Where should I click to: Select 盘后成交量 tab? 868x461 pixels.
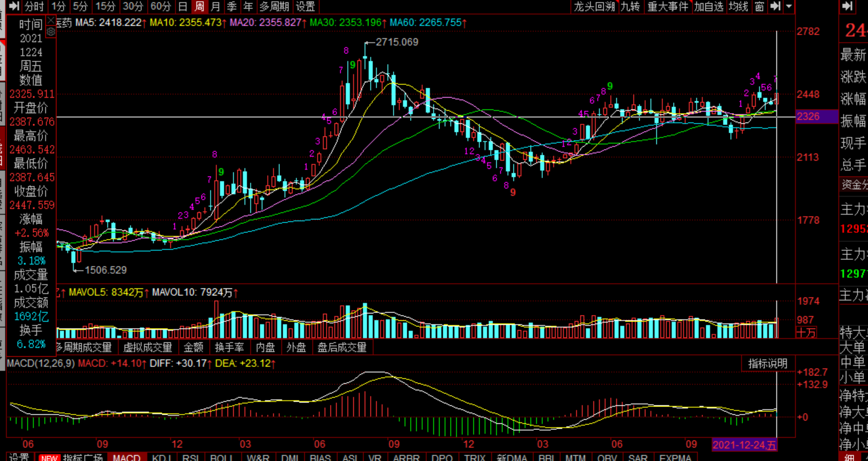(342, 347)
